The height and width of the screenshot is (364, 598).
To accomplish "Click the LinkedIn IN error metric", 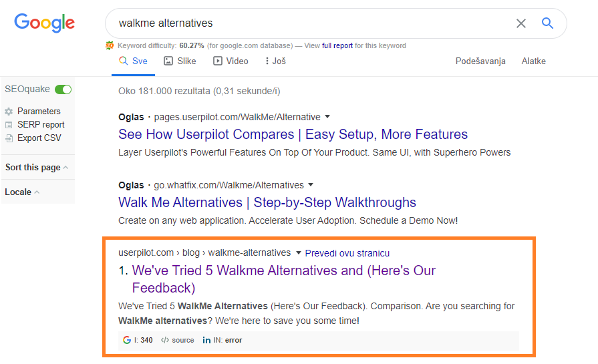I will pyautogui.click(x=222, y=340).
